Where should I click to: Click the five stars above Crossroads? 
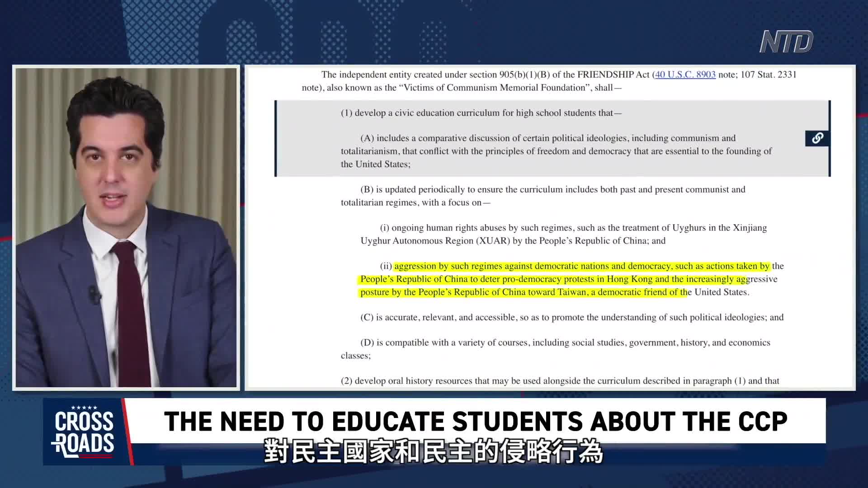point(84,408)
